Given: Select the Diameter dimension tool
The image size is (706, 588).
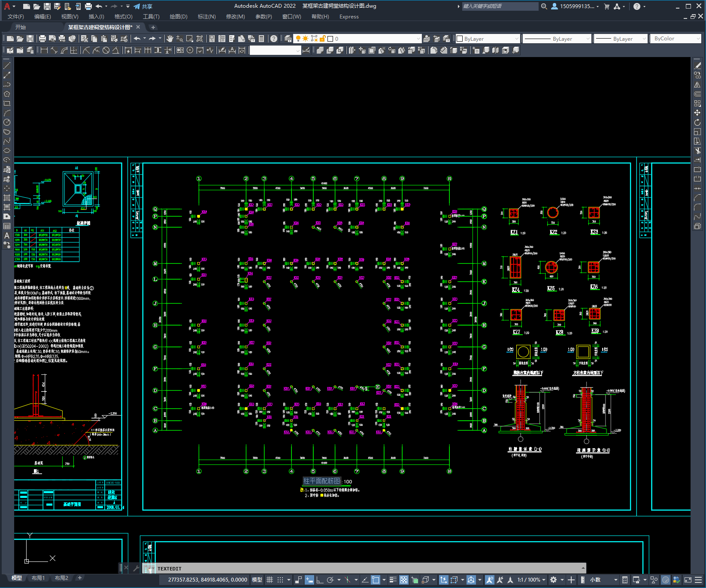Looking at the screenshot, I should click(x=106, y=50).
